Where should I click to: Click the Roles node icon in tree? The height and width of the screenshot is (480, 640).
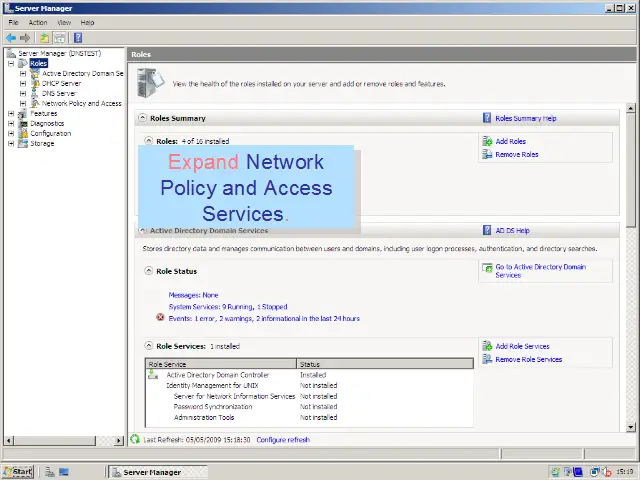[x=23, y=63]
